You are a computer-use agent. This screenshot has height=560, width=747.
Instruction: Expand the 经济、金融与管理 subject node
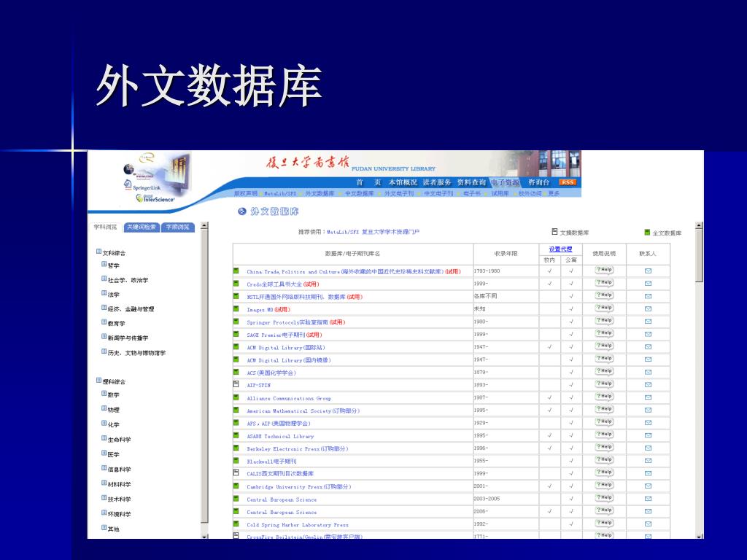pos(104,308)
